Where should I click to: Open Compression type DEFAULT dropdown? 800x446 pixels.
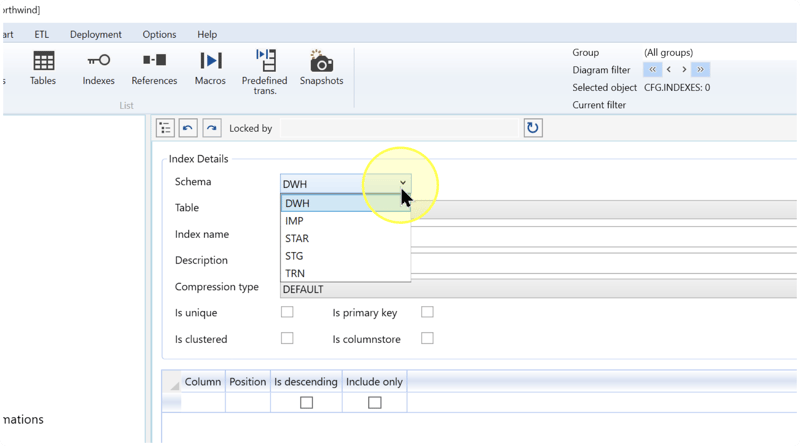pos(538,289)
